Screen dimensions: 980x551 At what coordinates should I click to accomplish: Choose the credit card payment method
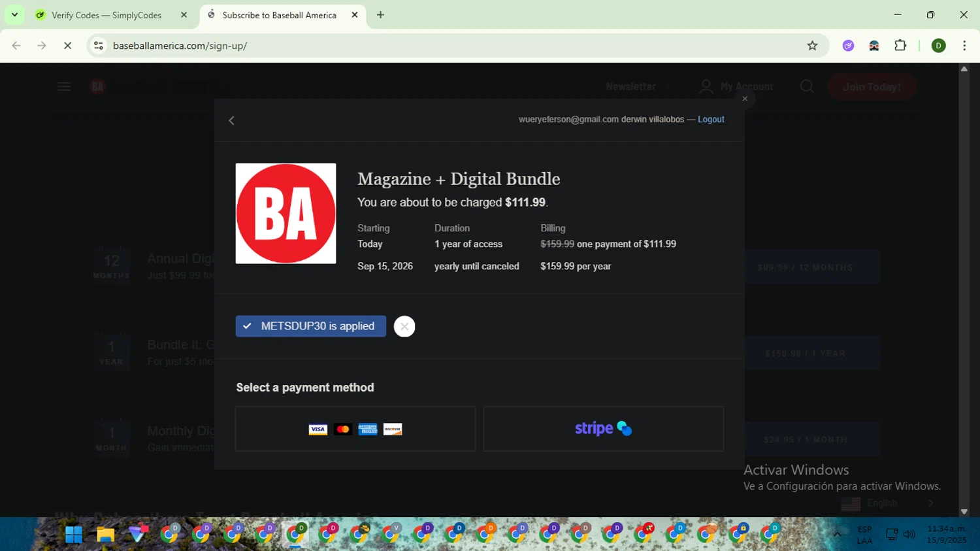pos(355,429)
